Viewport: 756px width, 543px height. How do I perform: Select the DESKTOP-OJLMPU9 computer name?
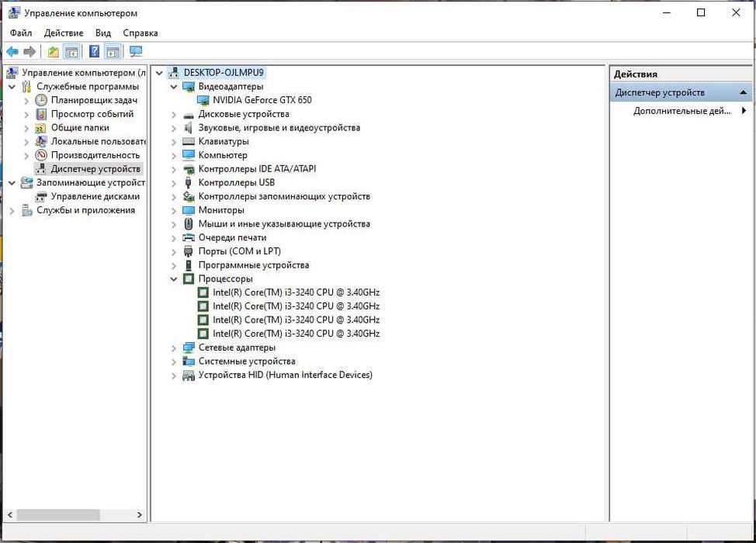[x=224, y=73]
